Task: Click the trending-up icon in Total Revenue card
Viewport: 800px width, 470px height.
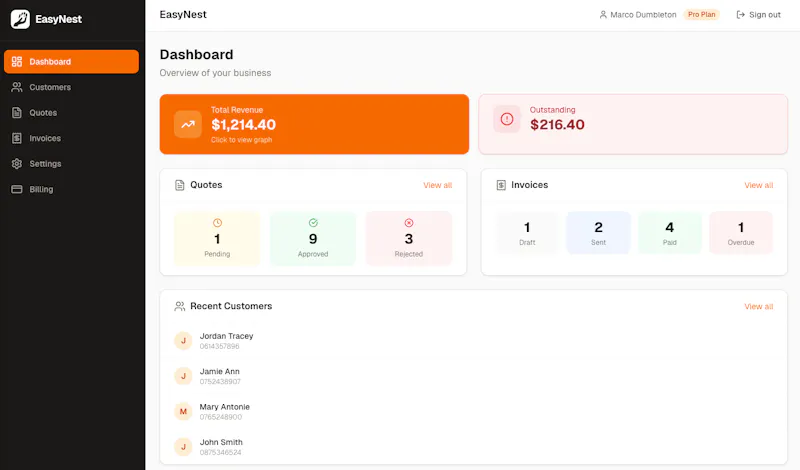Action: click(188, 124)
